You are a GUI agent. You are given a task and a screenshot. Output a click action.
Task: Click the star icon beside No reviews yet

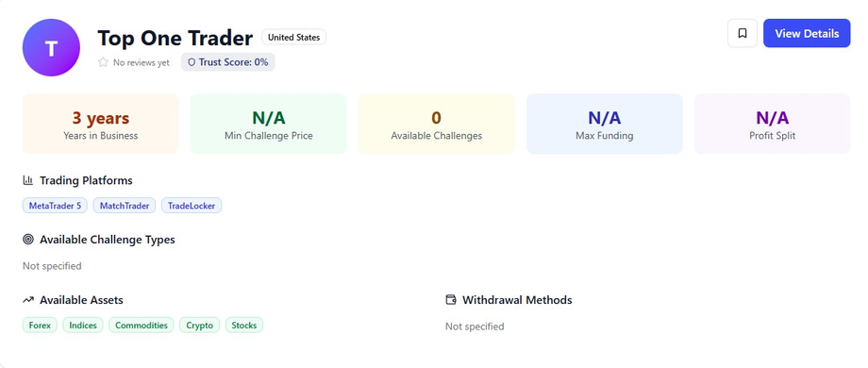point(103,62)
